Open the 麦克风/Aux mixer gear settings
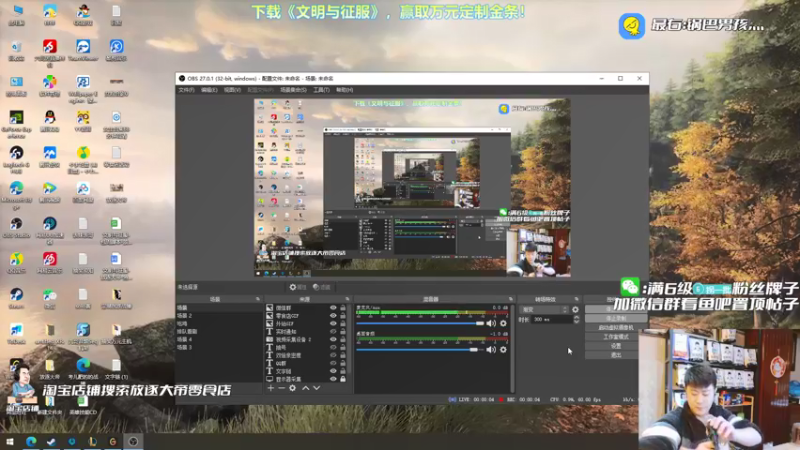 pos(503,323)
